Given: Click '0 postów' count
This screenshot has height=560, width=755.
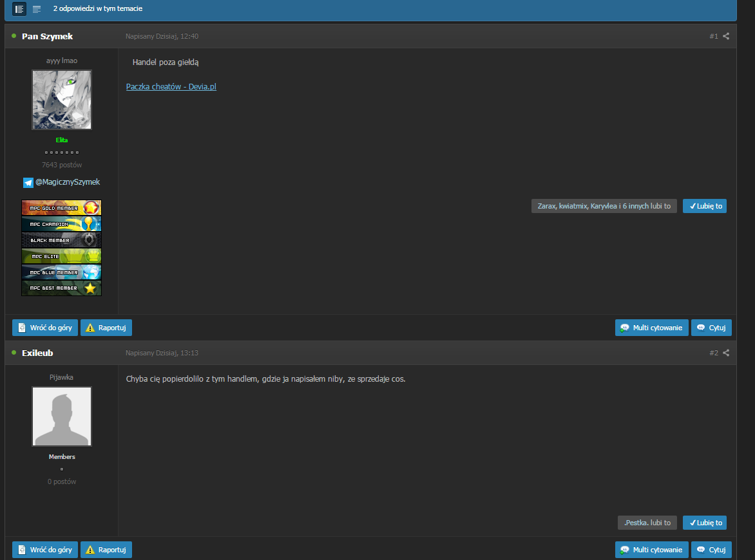Looking at the screenshot, I should [62, 481].
